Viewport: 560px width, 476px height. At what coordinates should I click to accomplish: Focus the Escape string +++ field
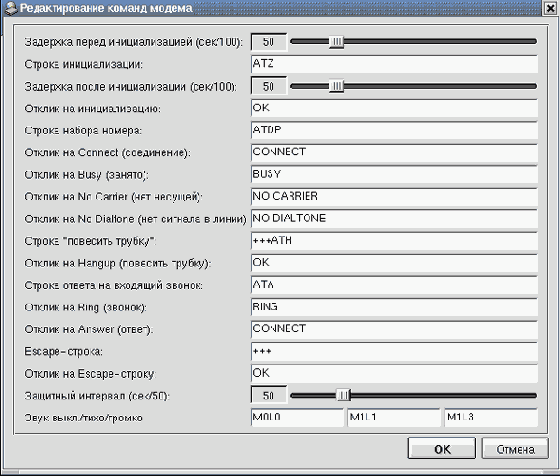[x=394, y=351]
